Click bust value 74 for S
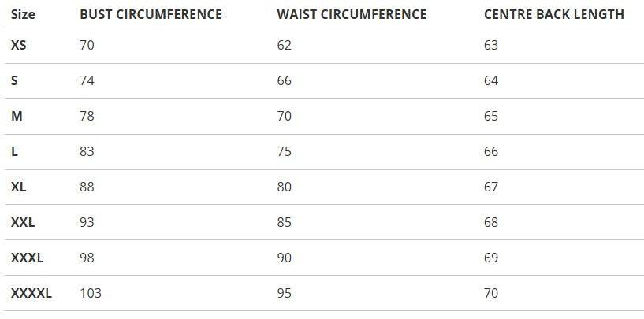The height and width of the screenshot is (319, 644). point(87,80)
